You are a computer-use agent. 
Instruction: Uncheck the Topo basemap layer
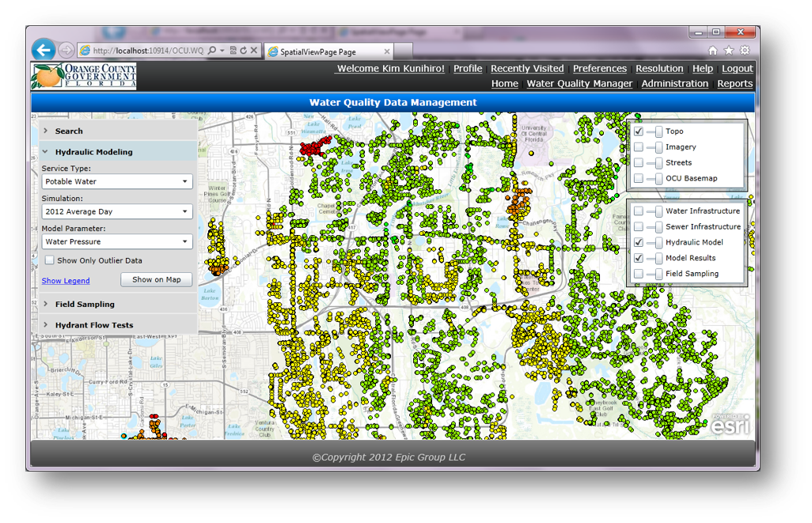[x=639, y=131]
